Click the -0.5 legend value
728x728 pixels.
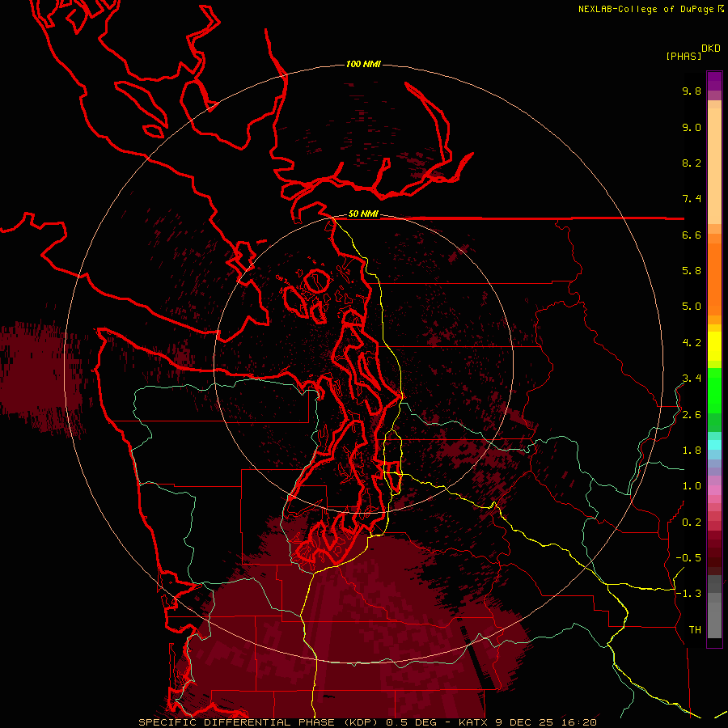pos(688,558)
